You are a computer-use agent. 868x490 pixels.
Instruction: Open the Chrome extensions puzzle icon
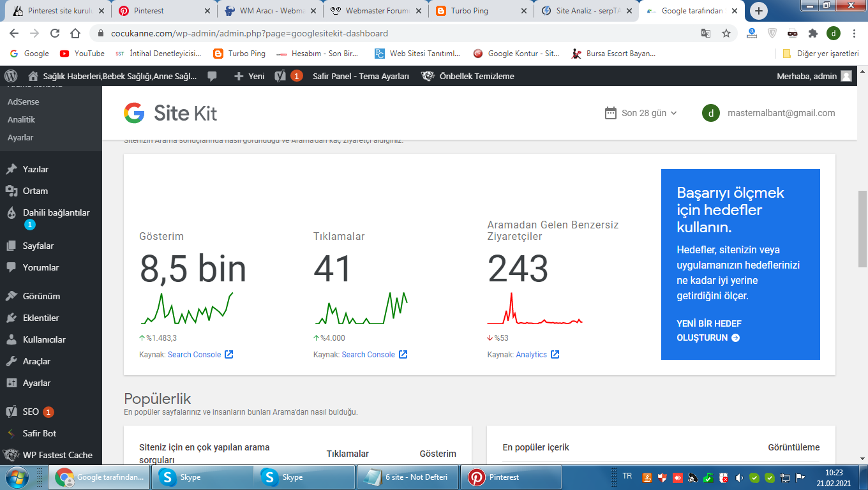point(812,33)
